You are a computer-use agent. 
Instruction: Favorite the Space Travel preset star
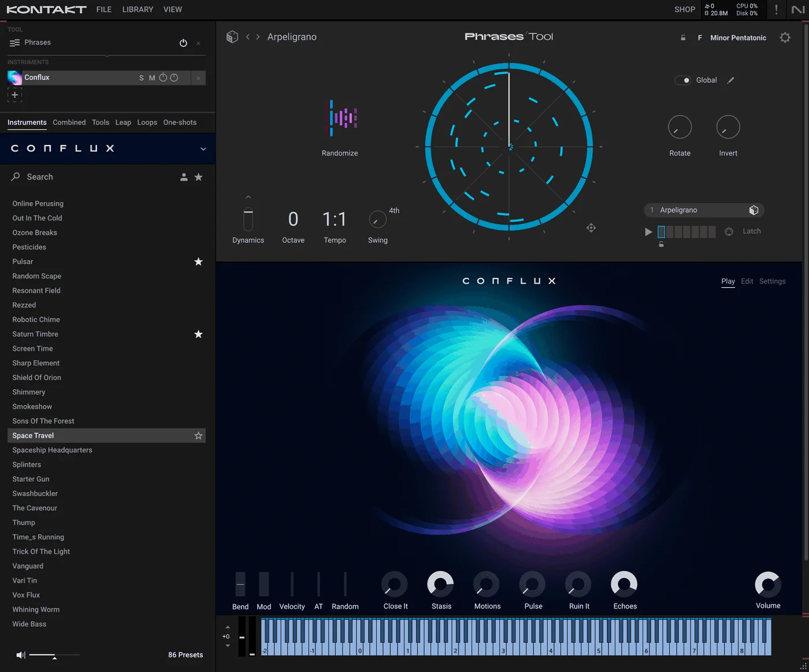[x=199, y=436]
